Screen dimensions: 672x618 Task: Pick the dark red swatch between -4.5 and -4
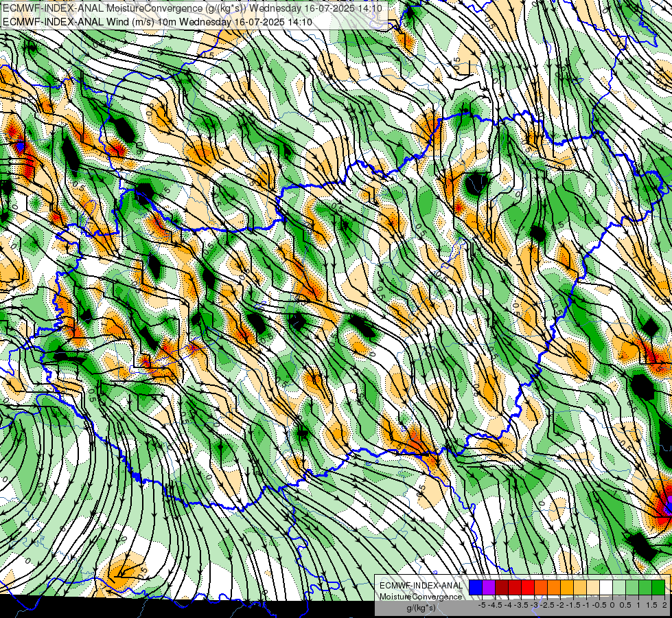coord(502,588)
